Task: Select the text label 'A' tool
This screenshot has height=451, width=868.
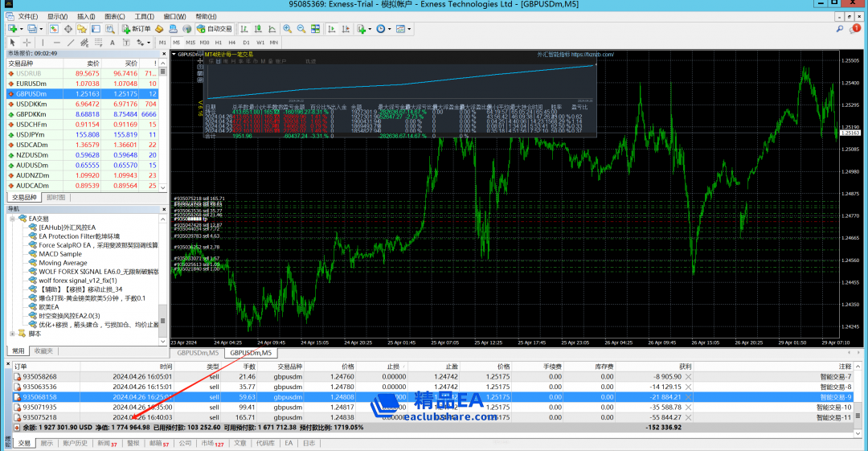Action: click(x=112, y=42)
